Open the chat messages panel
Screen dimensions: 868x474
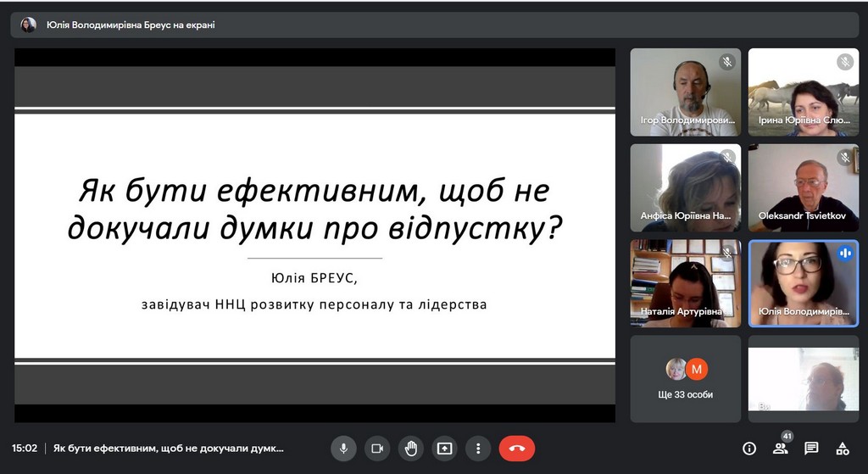click(x=811, y=449)
